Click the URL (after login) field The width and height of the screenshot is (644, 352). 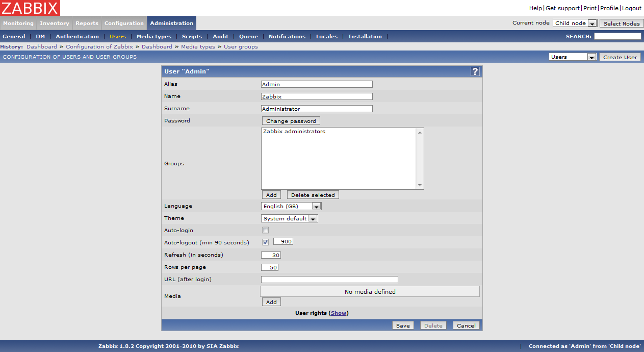coord(329,280)
